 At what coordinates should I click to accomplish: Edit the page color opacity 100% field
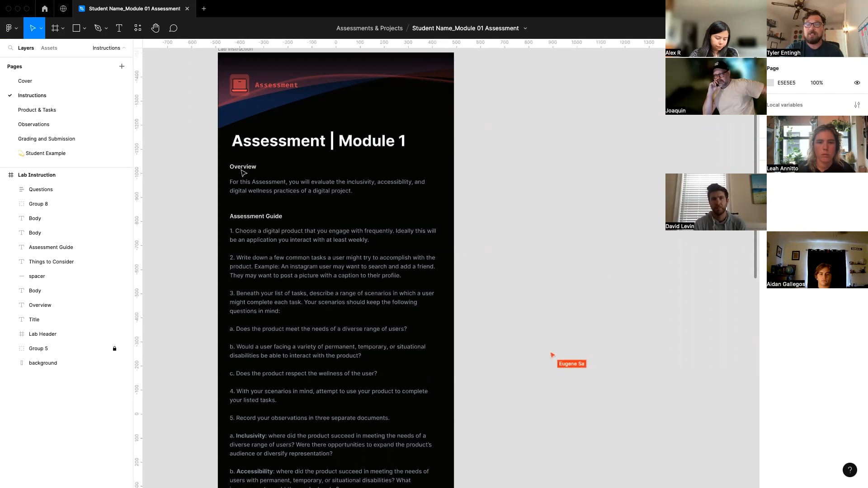coord(816,83)
